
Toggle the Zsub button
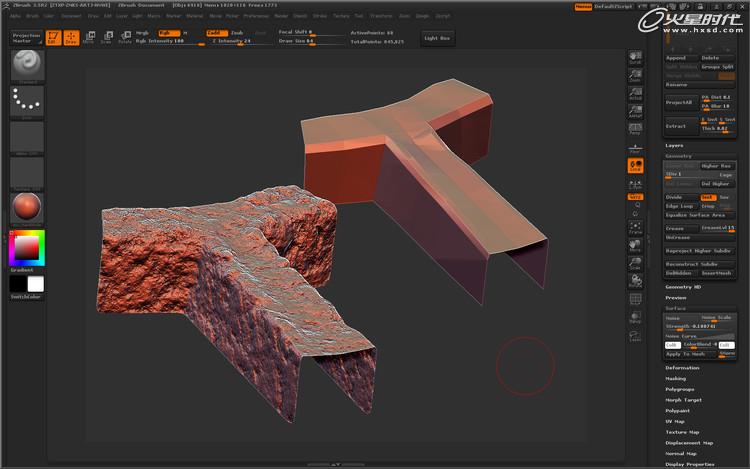coord(237,33)
